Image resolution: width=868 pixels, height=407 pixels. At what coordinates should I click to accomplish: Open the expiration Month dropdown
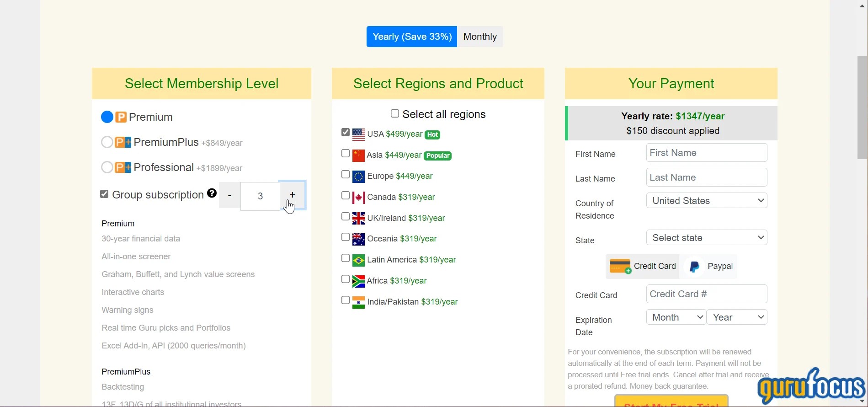[x=676, y=317]
